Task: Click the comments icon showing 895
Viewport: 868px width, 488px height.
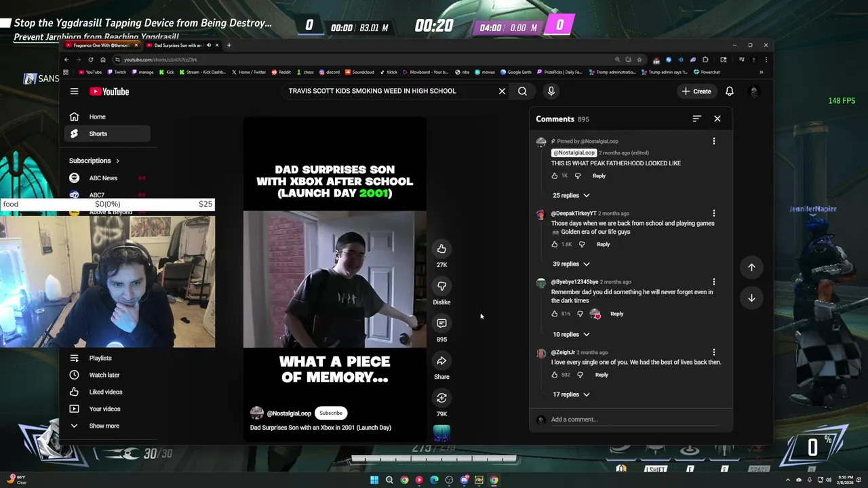Action: 441,323
